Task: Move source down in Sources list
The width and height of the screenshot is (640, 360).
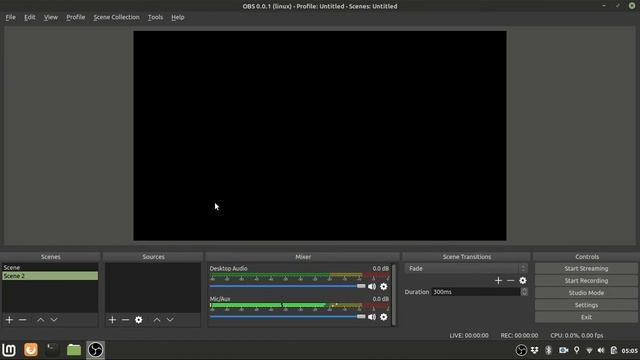Action: pyautogui.click(x=170, y=320)
